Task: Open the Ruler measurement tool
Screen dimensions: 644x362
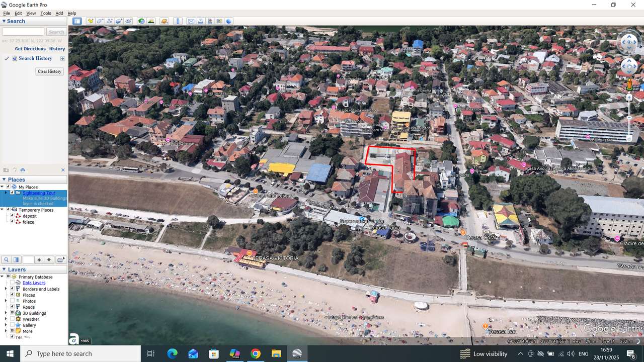Action: tap(177, 21)
